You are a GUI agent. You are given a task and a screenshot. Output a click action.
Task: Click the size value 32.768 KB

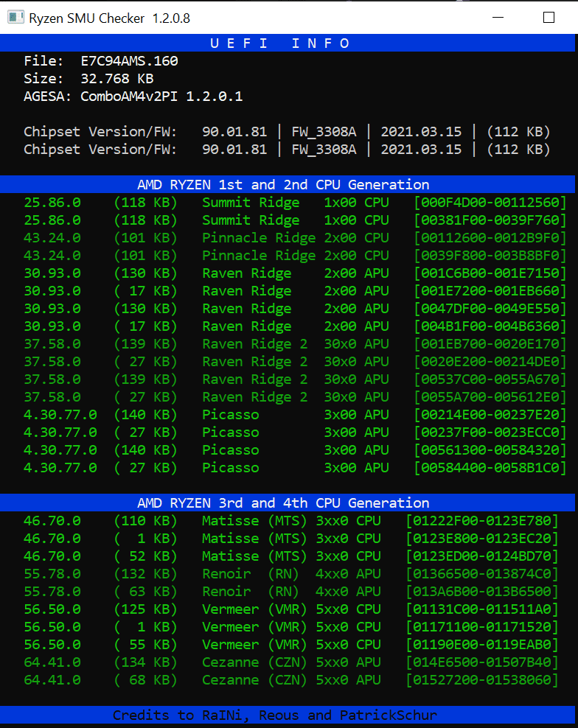tap(117, 78)
